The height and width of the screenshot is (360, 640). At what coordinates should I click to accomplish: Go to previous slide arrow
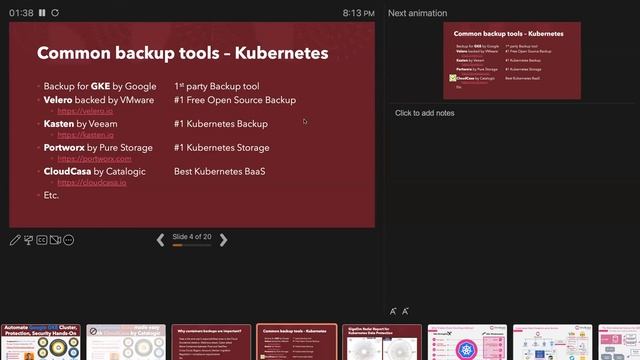click(160, 240)
